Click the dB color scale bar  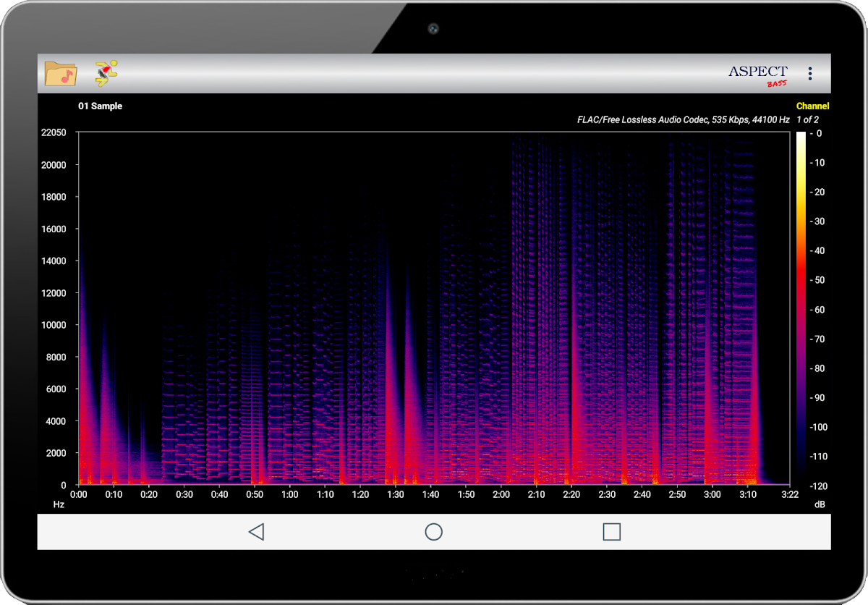tap(801, 309)
